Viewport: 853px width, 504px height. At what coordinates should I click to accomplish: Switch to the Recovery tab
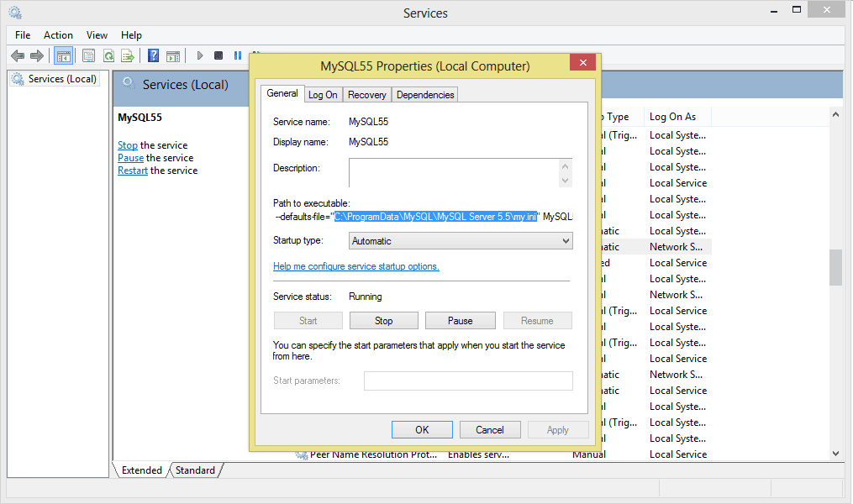[x=366, y=95]
